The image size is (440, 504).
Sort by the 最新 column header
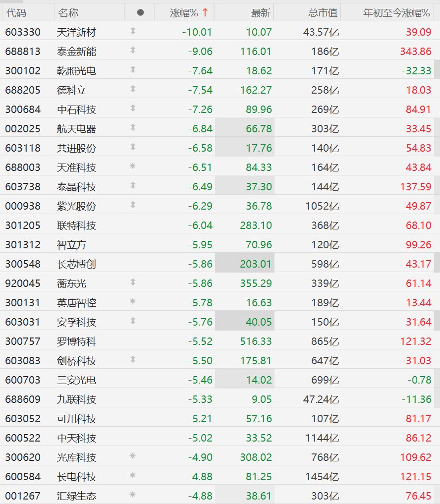[x=261, y=13]
